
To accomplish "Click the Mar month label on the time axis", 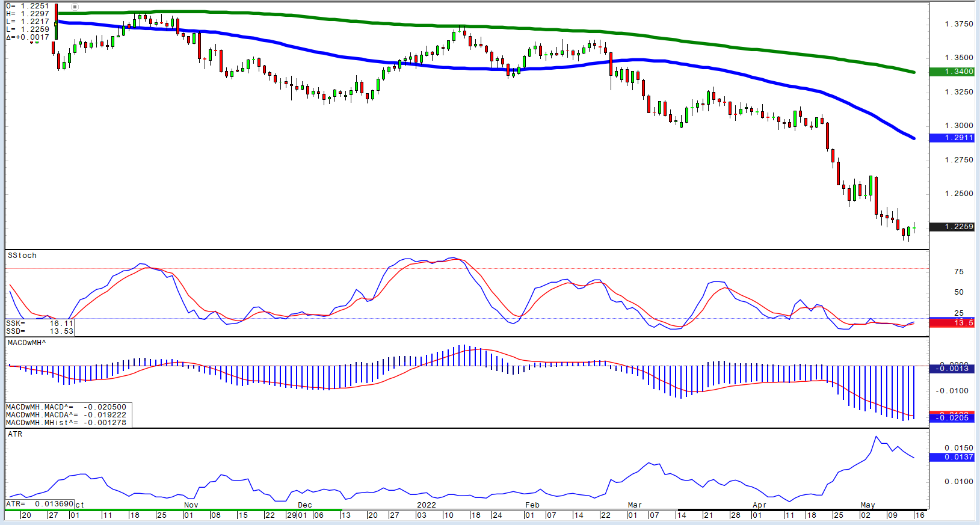I will 635,505.
